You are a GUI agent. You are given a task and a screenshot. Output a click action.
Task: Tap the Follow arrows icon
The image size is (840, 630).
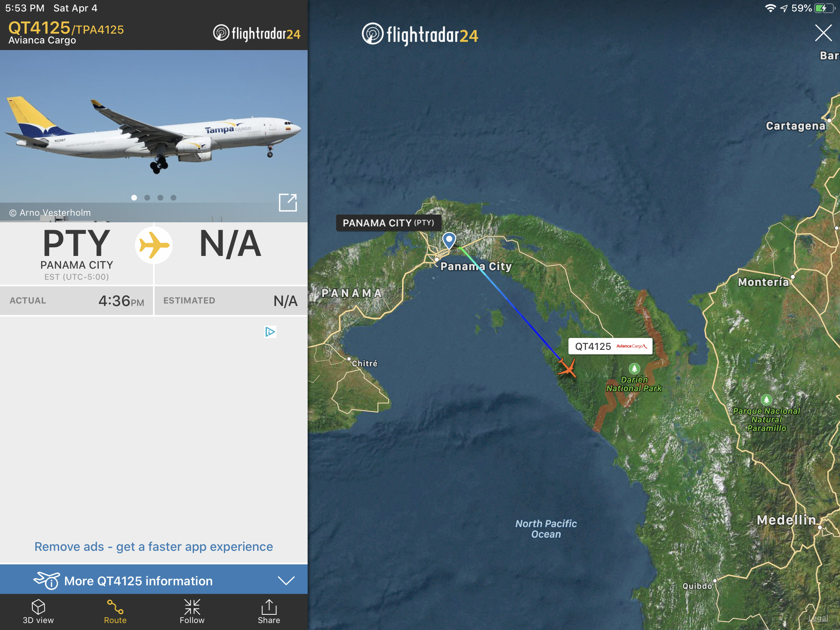[x=192, y=607]
